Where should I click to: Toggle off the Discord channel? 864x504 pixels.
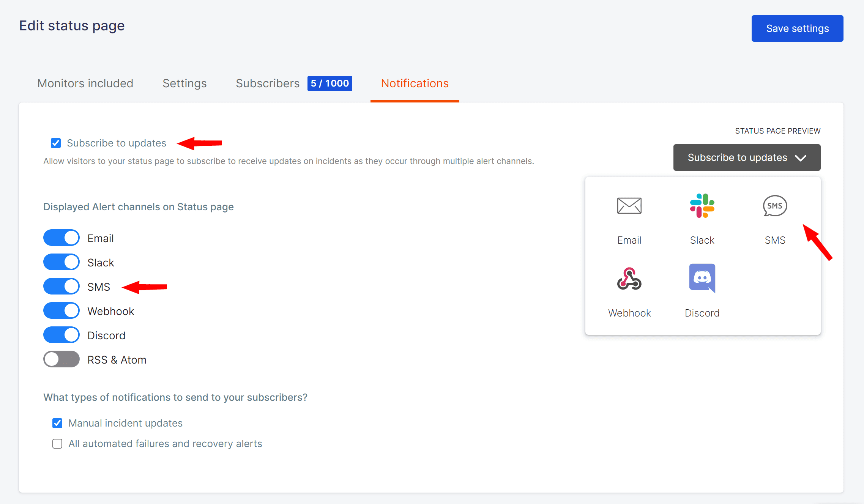[x=61, y=335]
